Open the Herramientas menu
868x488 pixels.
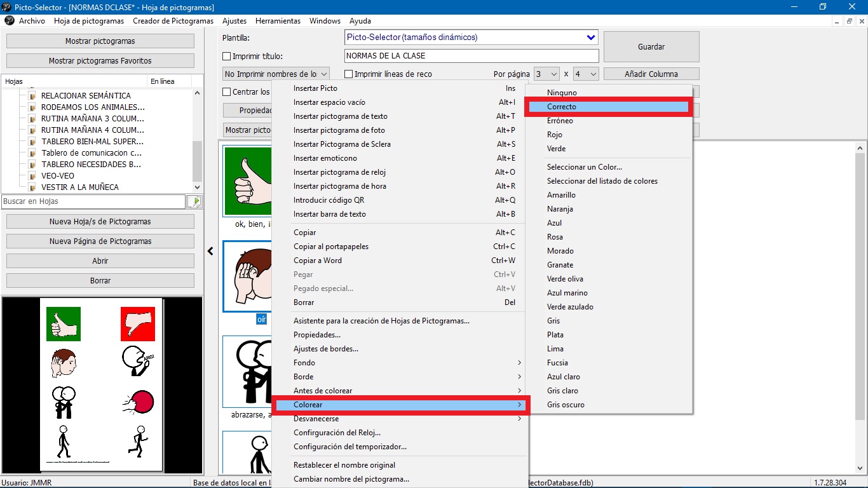tap(278, 20)
